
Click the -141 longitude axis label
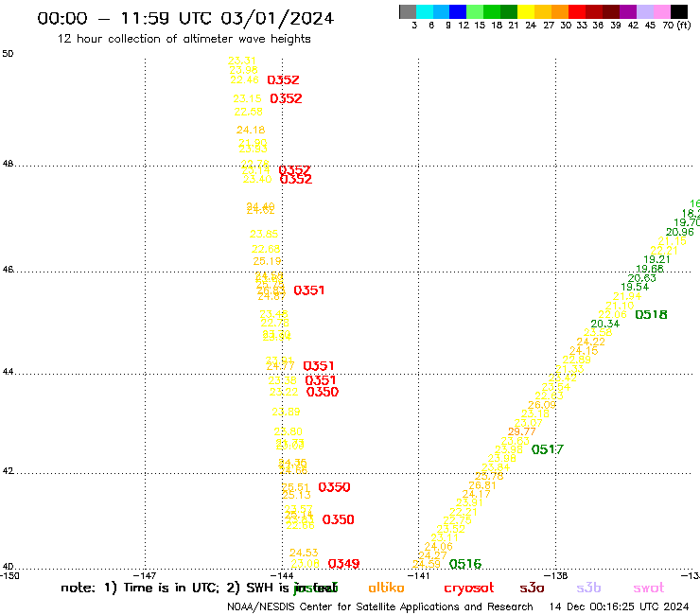(419, 576)
